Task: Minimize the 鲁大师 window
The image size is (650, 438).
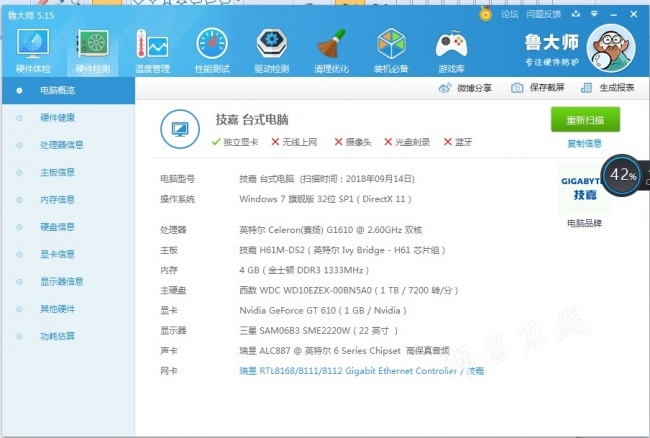Action: (x=614, y=15)
